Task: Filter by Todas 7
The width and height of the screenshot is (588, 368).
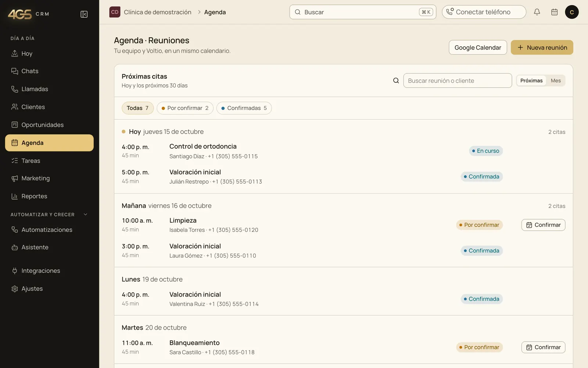Action: tap(137, 108)
